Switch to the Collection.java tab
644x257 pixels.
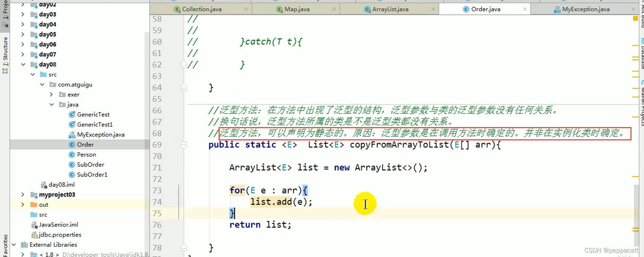[x=202, y=9]
